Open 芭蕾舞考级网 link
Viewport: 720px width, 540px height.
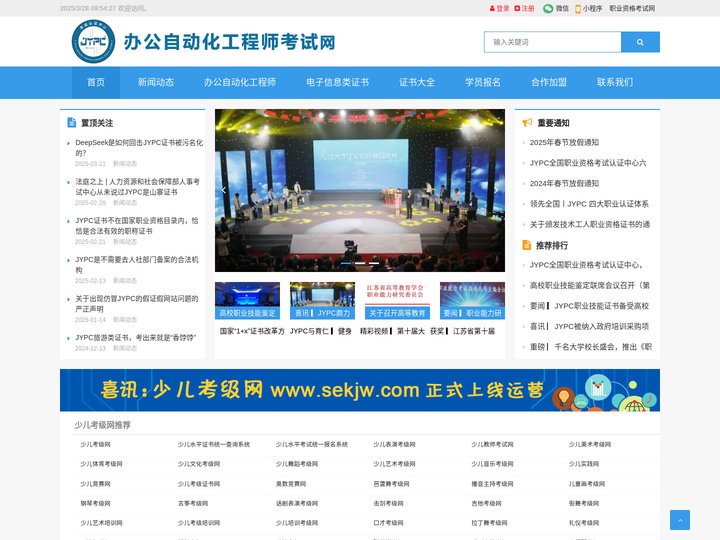[x=391, y=484]
